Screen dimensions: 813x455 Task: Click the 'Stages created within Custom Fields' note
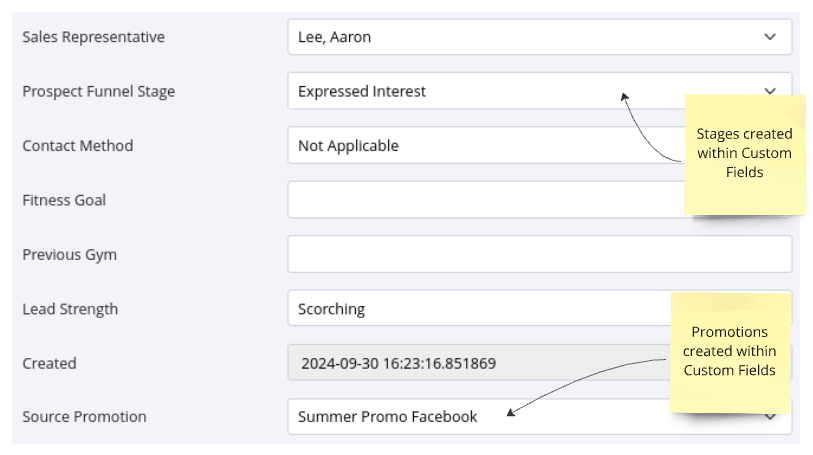point(744,153)
